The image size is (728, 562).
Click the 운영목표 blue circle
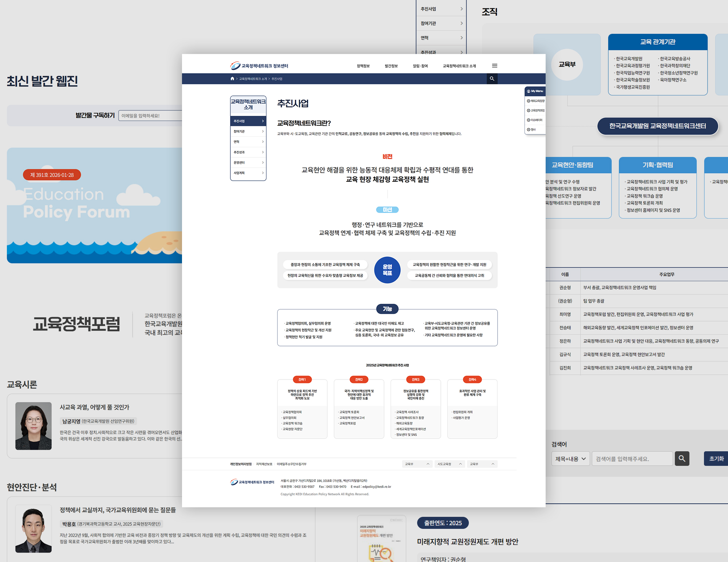(x=387, y=270)
